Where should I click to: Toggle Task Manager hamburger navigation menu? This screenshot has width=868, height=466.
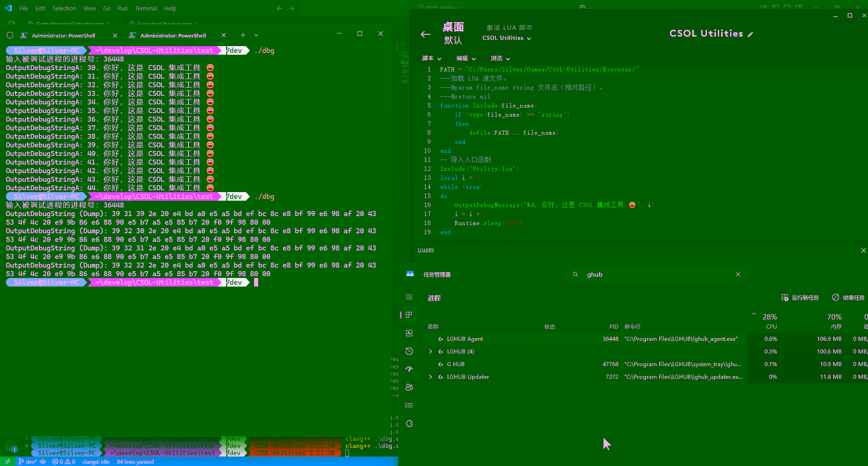(409, 297)
